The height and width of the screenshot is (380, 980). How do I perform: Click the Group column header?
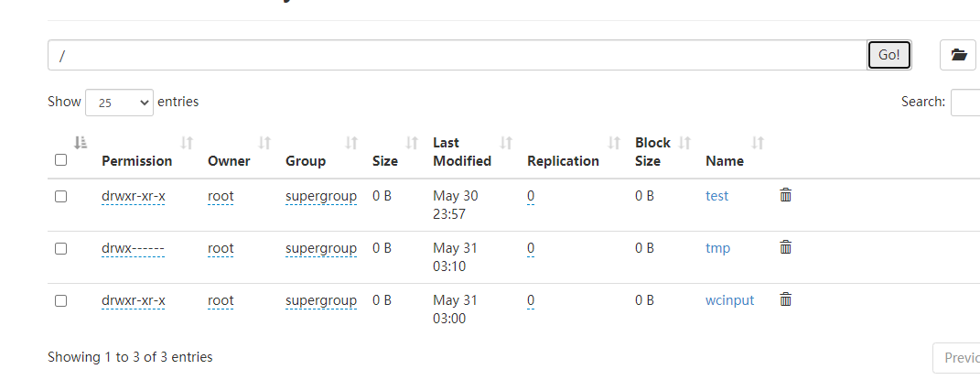pos(306,161)
